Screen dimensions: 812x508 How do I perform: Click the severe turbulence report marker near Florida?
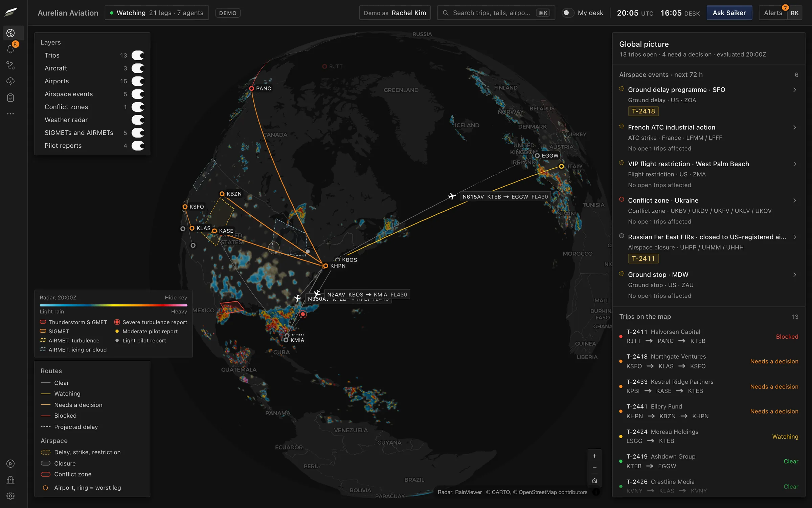point(303,314)
